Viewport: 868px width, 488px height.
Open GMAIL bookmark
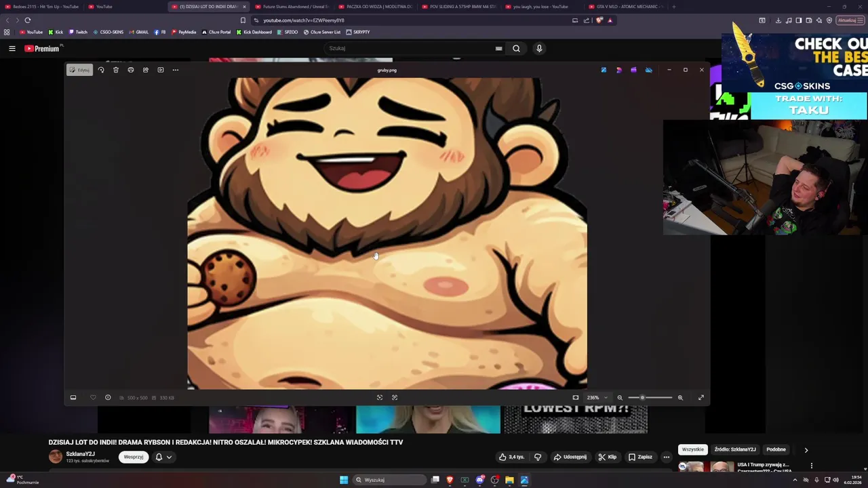[138, 32]
